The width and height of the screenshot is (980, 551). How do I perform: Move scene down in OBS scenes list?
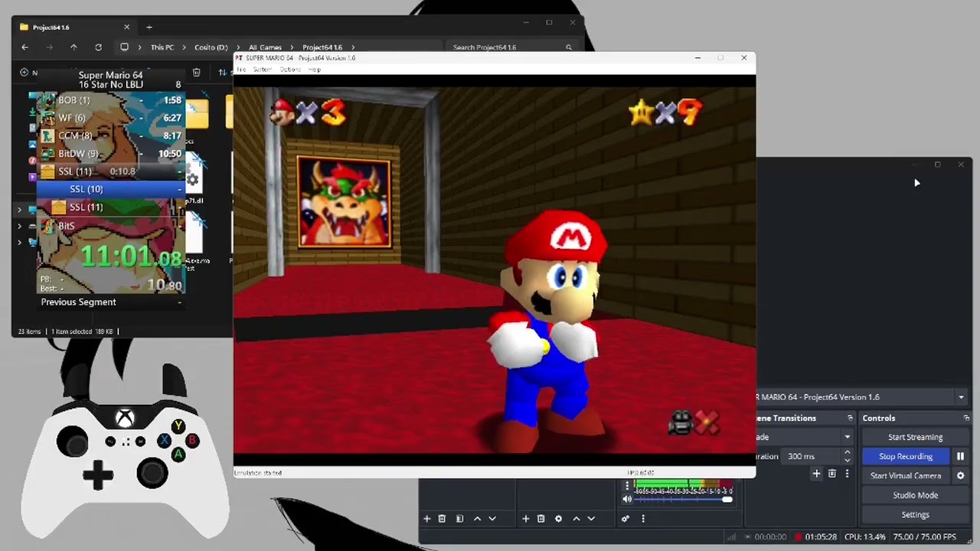tap(492, 518)
